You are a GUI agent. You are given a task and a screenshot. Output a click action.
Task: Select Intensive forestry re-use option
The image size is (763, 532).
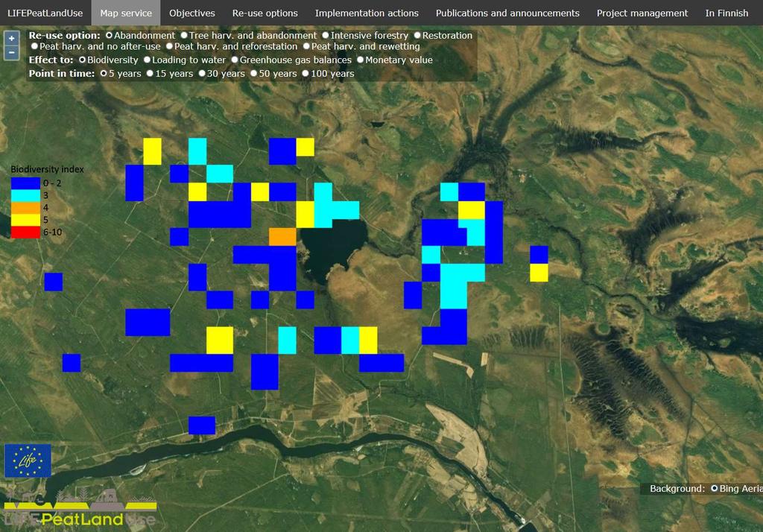click(326, 36)
